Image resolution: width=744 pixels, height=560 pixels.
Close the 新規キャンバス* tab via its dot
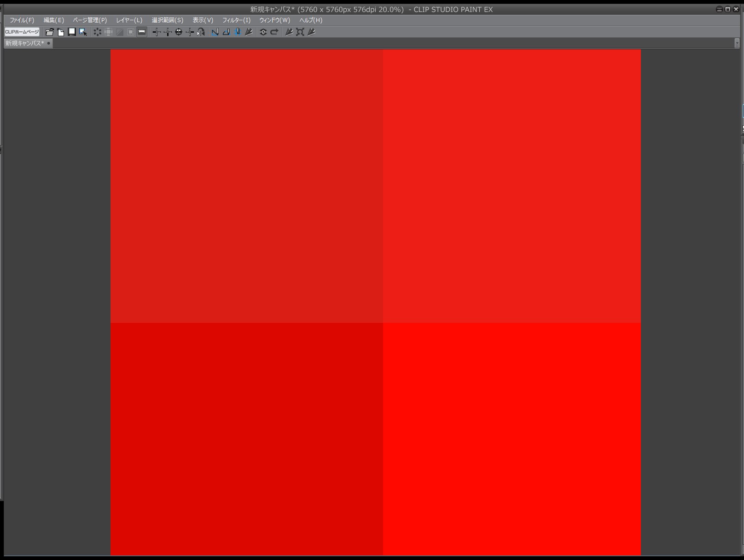tap(49, 43)
